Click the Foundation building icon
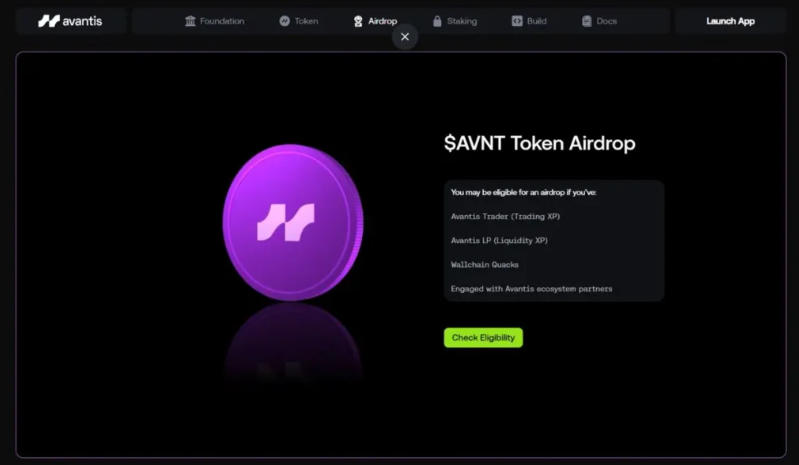 (x=190, y=21)
